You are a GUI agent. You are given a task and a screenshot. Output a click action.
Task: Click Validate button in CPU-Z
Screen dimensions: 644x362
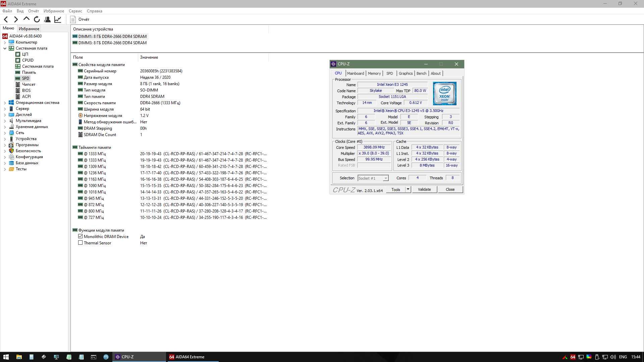[x=424, y=190]
